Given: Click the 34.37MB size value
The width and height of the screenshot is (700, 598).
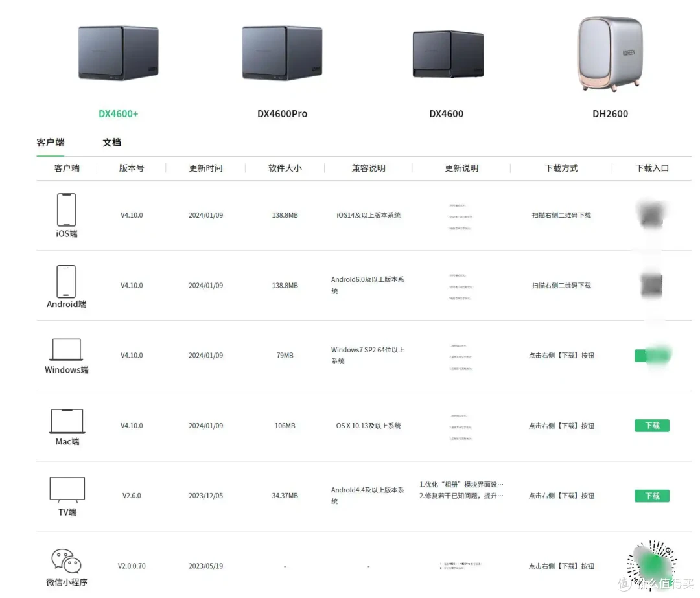Looking at the screenshot, I should pos(285,496).
